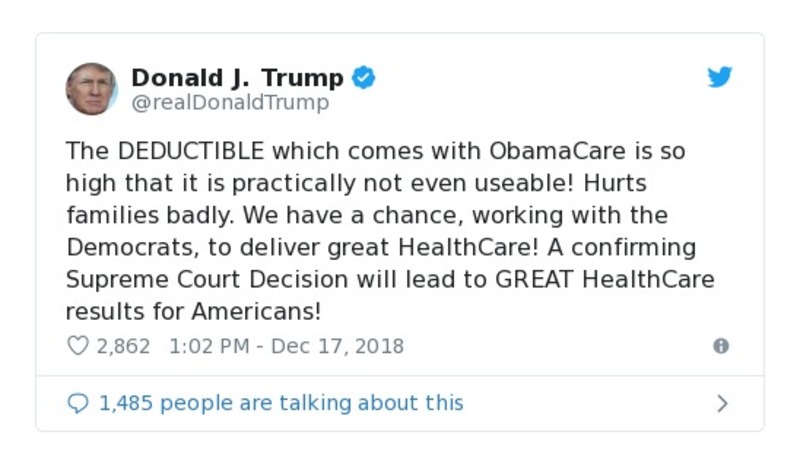800x467 pixels.
Task: Like the tweet with the heart icon
Action: pos(77,346)
